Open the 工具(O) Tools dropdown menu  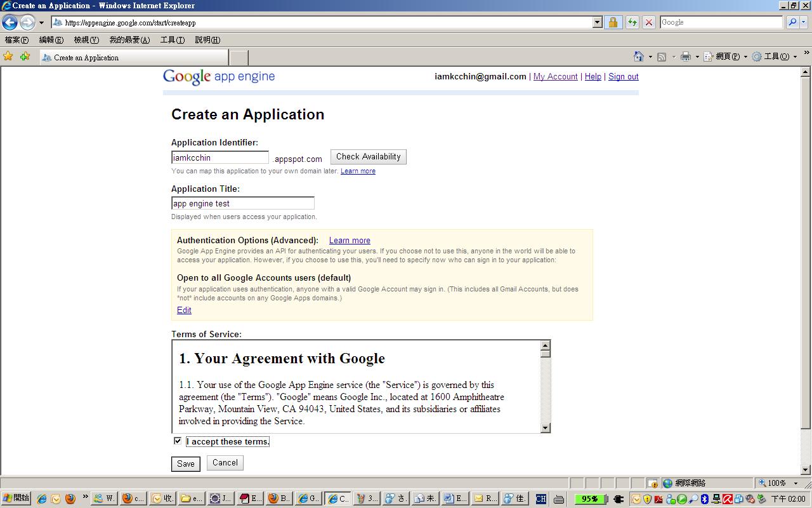(x=775, y=57)
